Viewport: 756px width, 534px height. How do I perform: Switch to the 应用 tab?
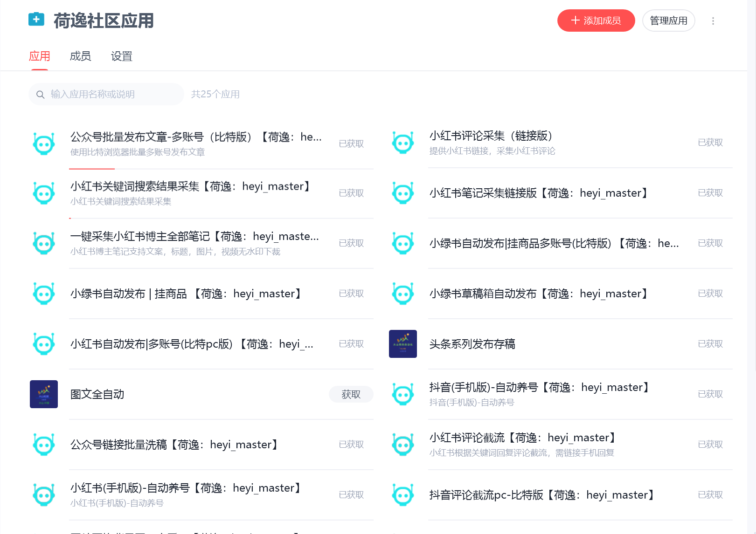[40, 56]
